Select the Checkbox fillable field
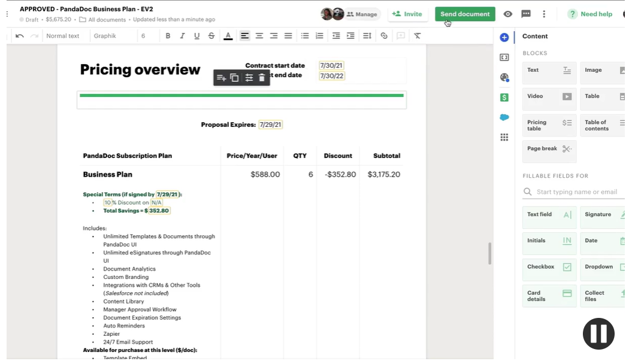Image resolution: width=635 pixels, height=364 pixels. (x=549, y=269)
